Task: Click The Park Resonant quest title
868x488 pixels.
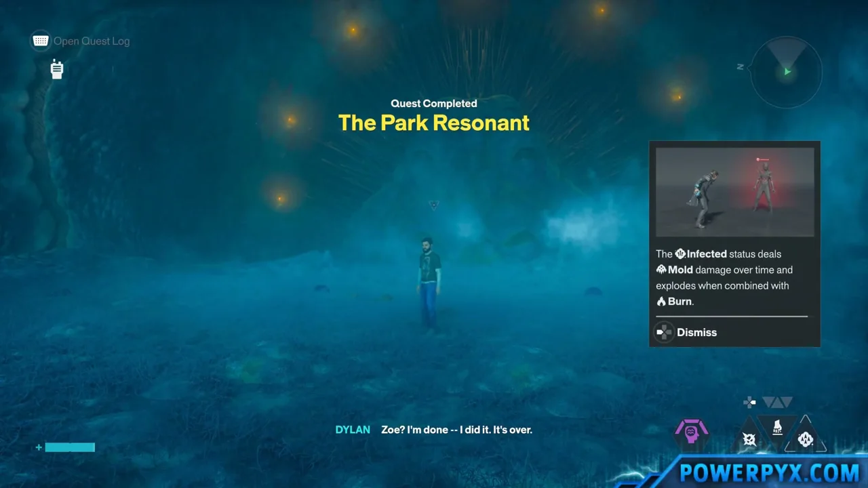Action: [434, 123]
